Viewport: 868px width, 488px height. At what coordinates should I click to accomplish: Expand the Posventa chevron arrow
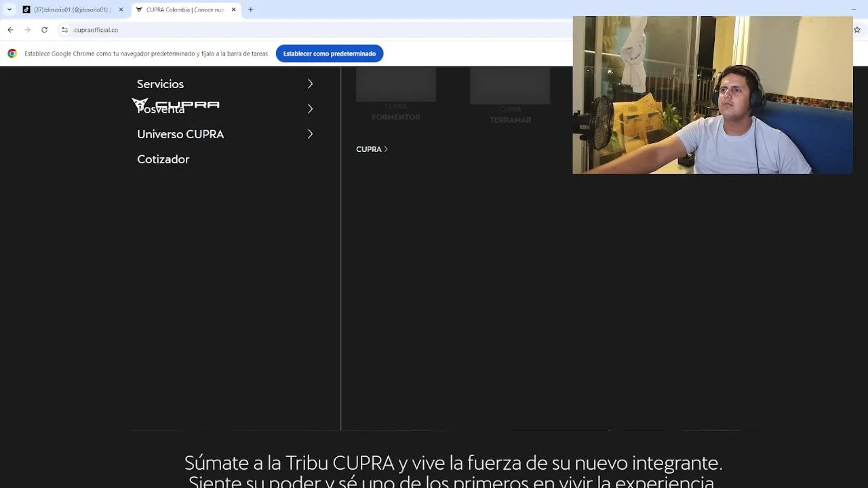coord(310,109)
